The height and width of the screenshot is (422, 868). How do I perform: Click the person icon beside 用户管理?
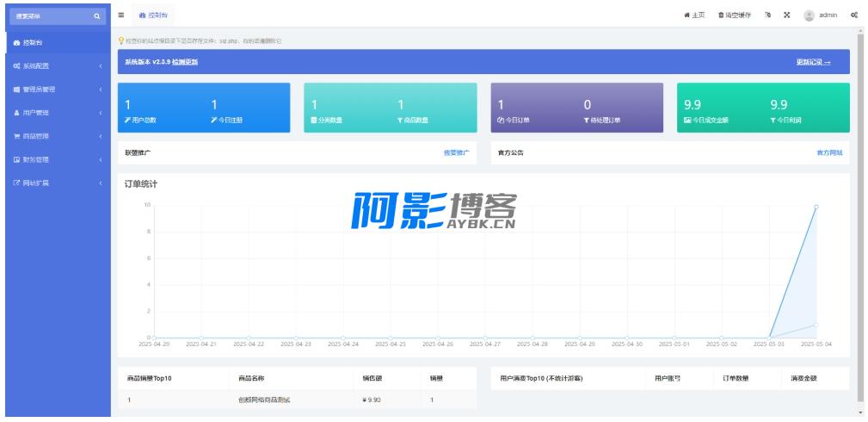tap(16, 113)
